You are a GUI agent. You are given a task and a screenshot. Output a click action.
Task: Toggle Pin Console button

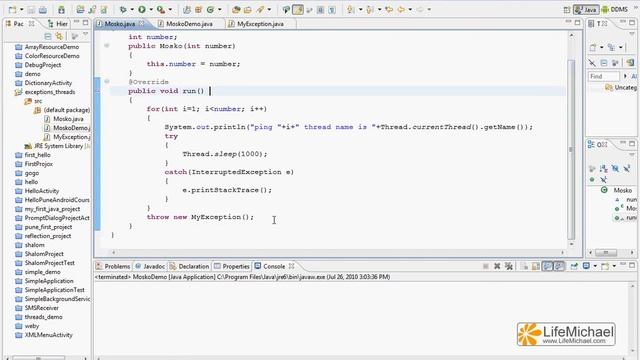pos(574,266)
